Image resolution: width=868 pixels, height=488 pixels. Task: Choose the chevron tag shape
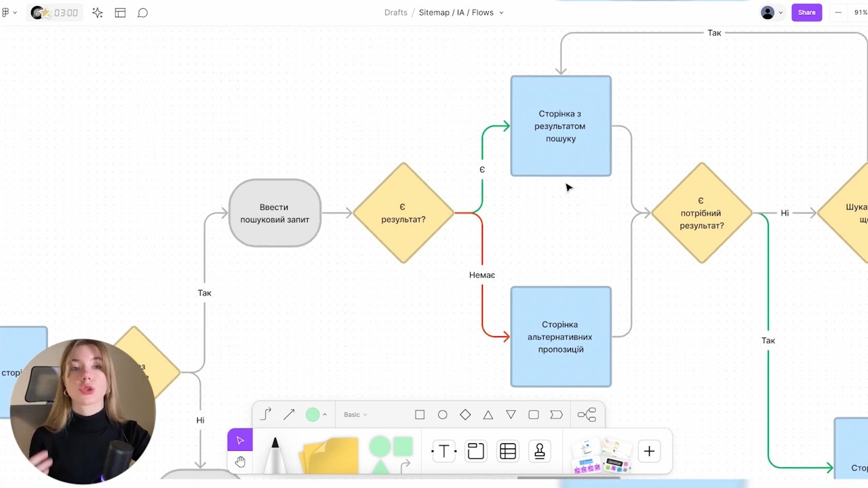pyautogui.click(x=556, y=415)
